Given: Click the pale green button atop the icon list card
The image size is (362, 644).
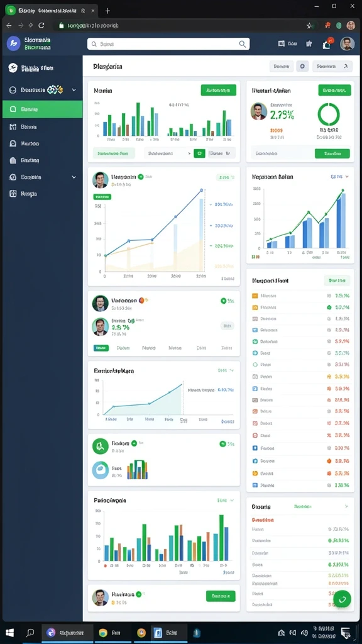Looking at the screenshot, I should click(337, 280).
